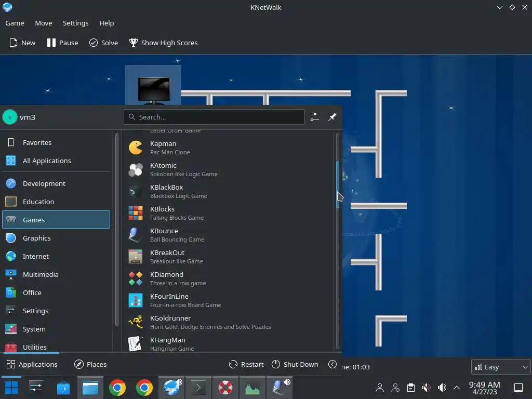Select the All Applications category
Screen dimensions: 532x399
pyautogui.click(x=56, y=161)
